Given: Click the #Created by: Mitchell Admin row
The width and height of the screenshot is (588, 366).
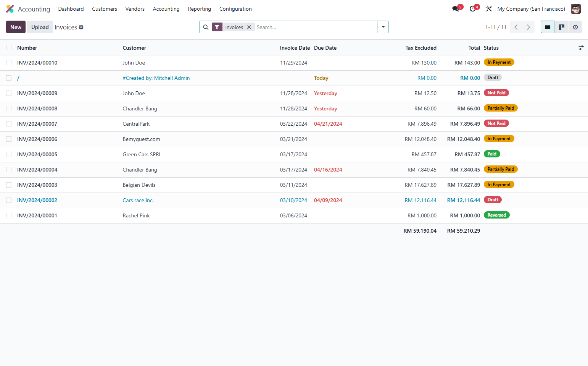Looking at the screenshot, I should (x=294, y=78).
